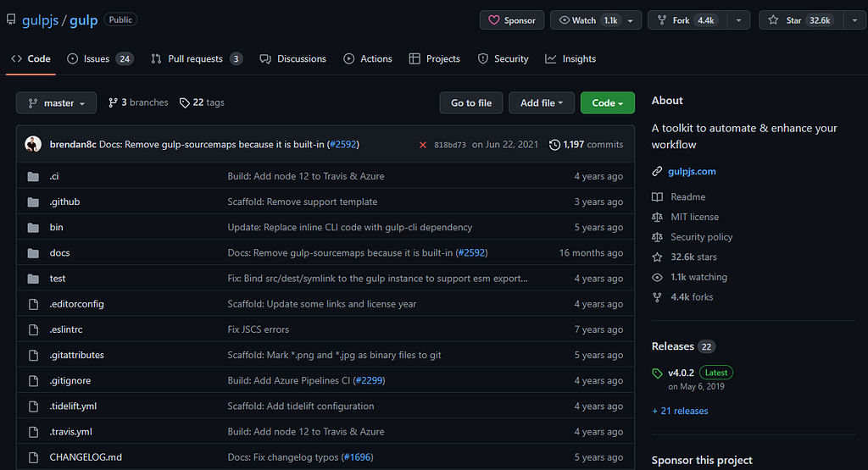View 1,197 commits history
The height and width of the screenshot is (470, 868).
[587, 145]
